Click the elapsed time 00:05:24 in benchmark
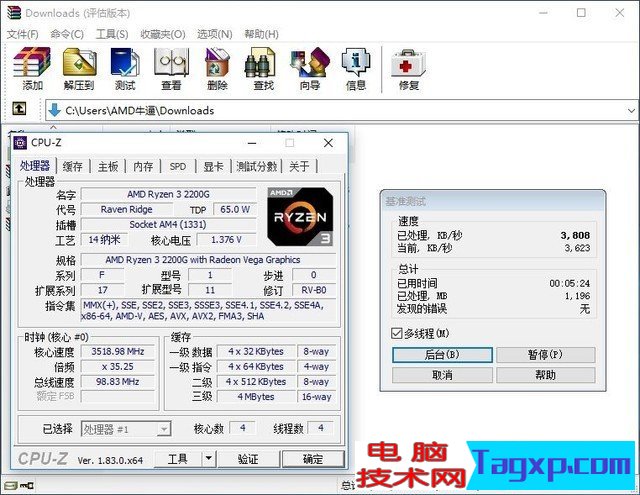The image size is (640, 495). click(x=569, y=283)
